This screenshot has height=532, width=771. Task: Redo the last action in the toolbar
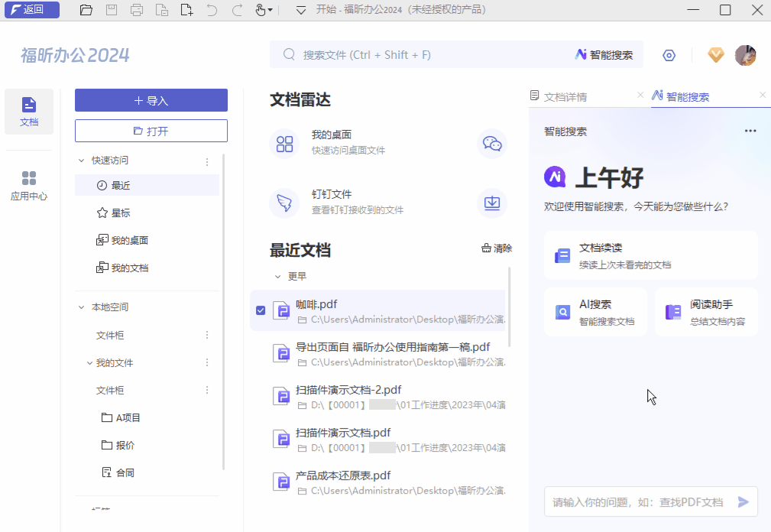click(236, 10)
